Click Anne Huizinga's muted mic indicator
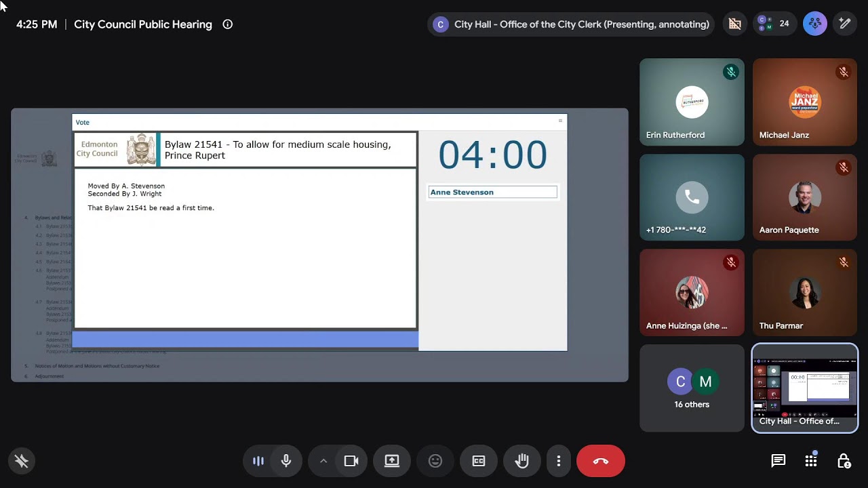Screen dimensions: 868x488 tap(731, 262)
